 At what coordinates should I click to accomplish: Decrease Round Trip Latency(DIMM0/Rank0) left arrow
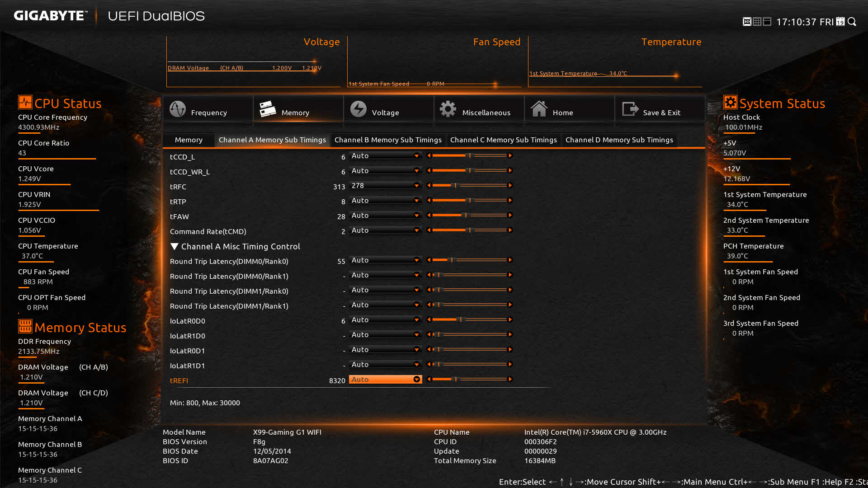click(x=429, y=260)
